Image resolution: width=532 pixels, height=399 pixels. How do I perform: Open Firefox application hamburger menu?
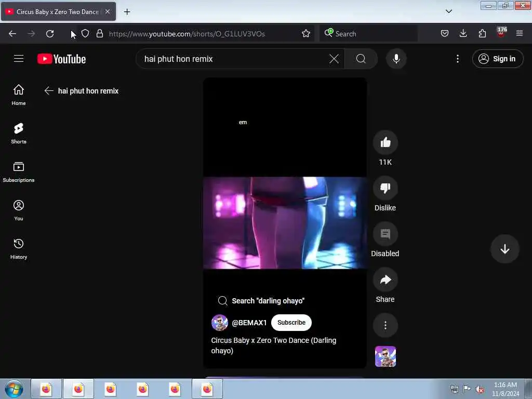point(519,33)
